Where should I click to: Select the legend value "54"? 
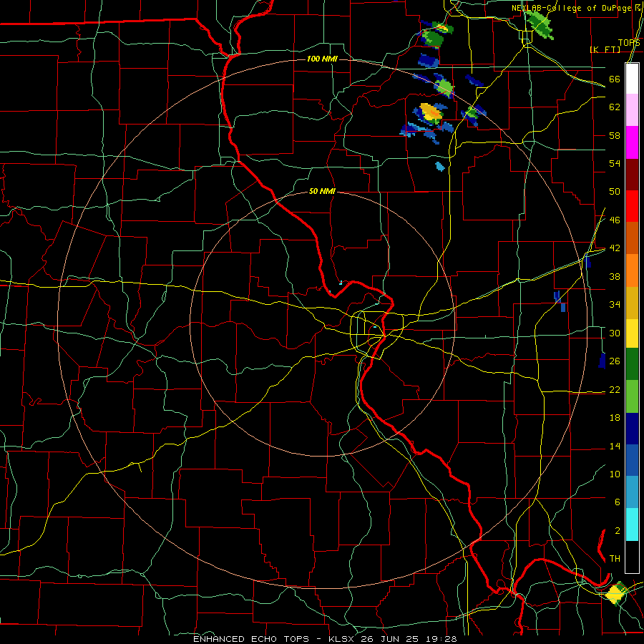[x=615, y=163]
